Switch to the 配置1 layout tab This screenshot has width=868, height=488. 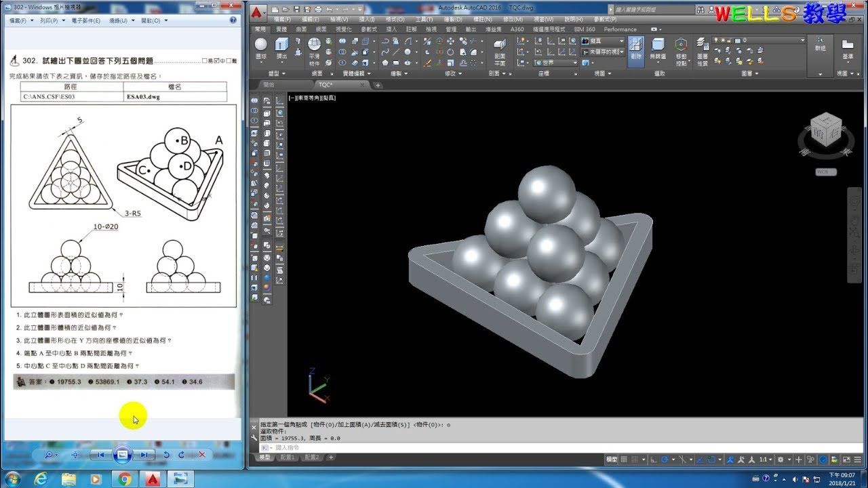pyautogui.click(x=288, y=457)
